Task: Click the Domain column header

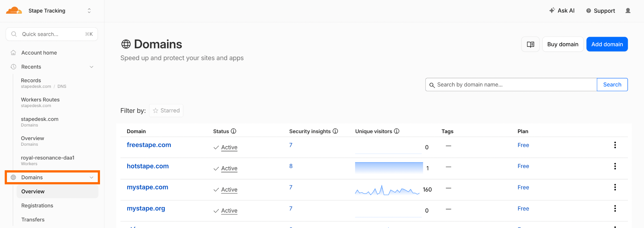Action: pos(136,131)
